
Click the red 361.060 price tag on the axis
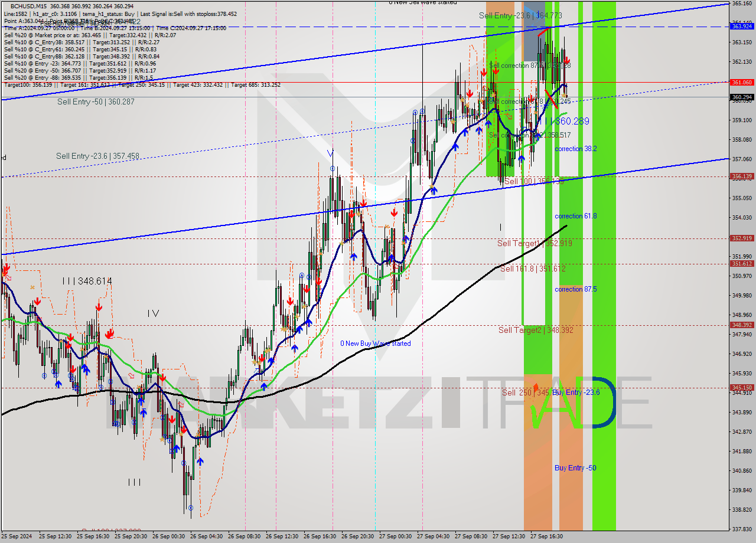pos(742,82)
